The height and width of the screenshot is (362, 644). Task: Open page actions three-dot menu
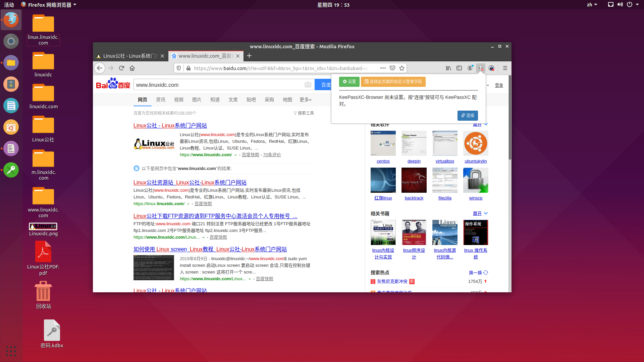tap(383, 68)
